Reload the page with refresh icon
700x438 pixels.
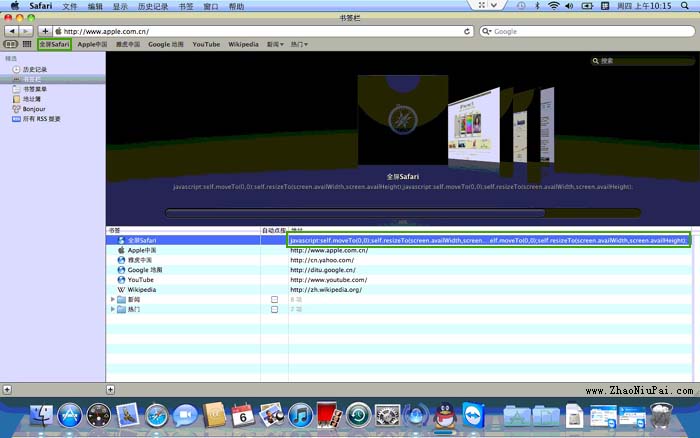467,31
